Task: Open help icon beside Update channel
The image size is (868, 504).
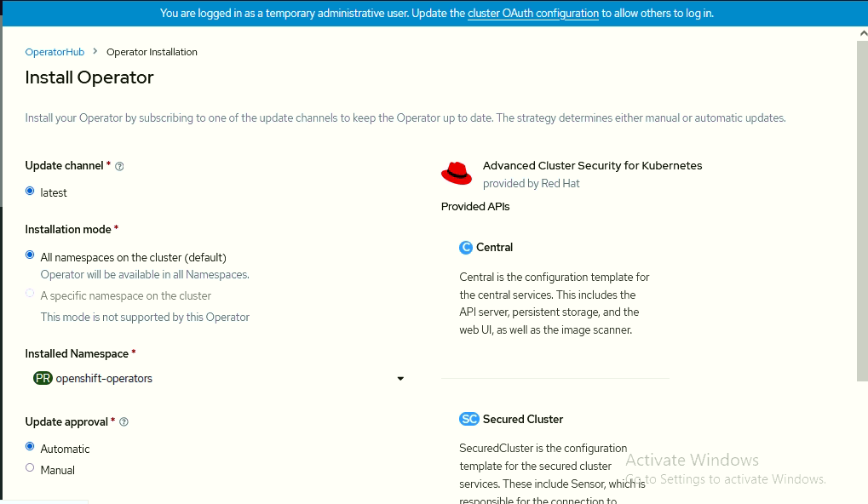Action: 119,167
